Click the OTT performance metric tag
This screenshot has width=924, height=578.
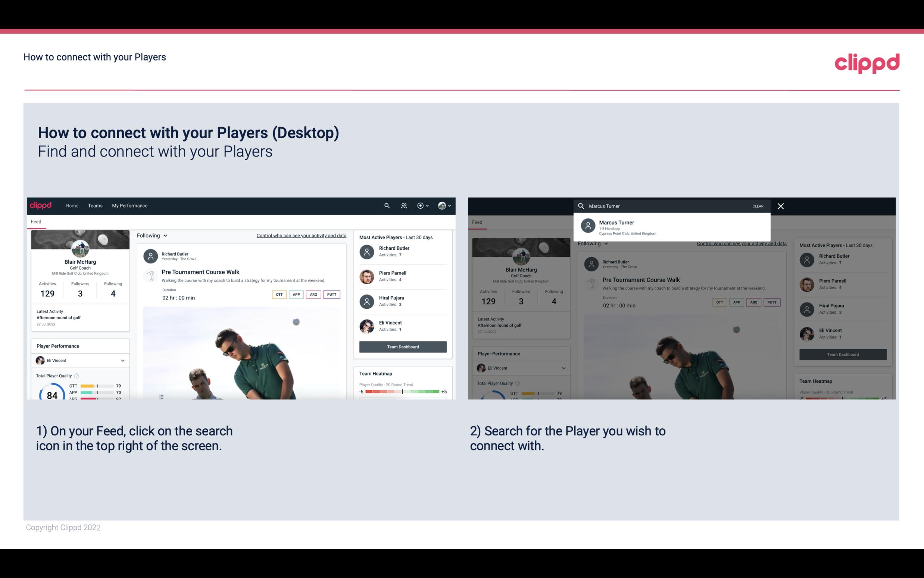pyautogui.click(x=279, y=294)
